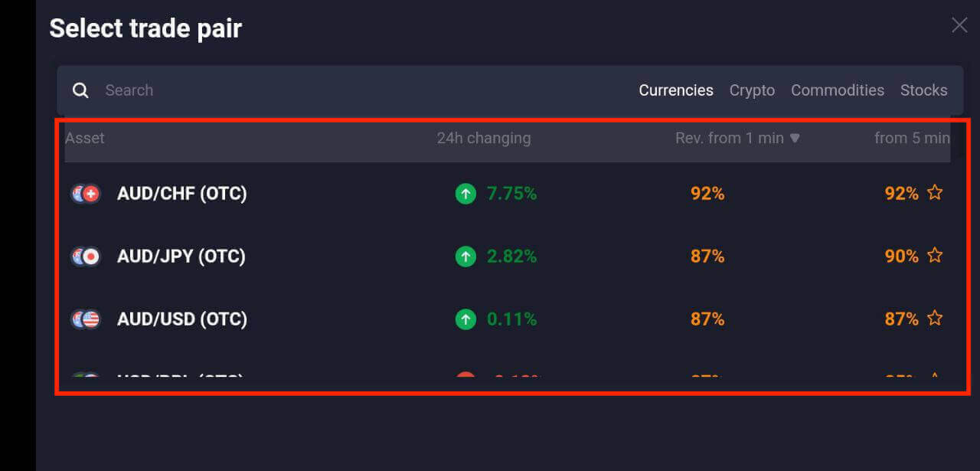Screen dimensions: 980x471
Task: Click the AUD/JPY flag pair icon
Action: click(x=86, y=256)
